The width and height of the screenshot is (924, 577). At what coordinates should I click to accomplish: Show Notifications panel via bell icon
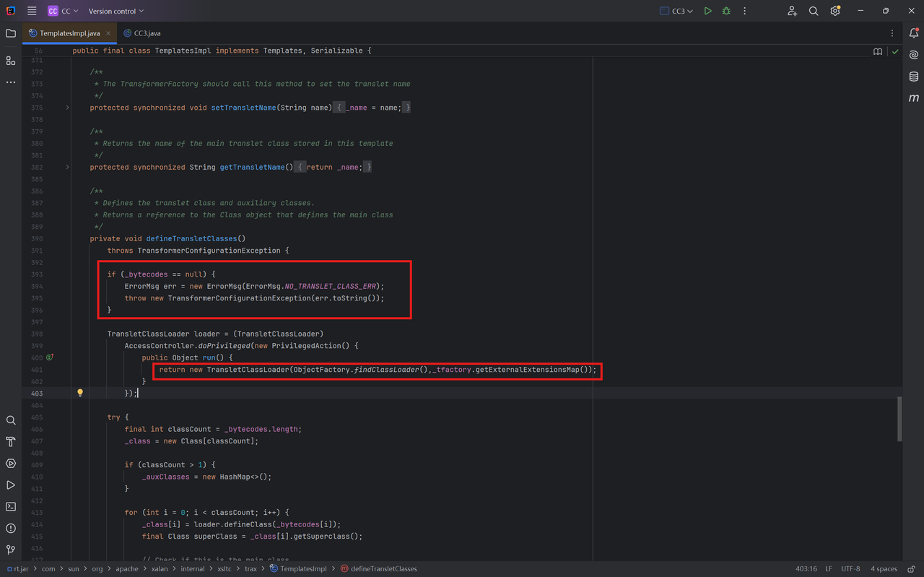pos(914,33)
